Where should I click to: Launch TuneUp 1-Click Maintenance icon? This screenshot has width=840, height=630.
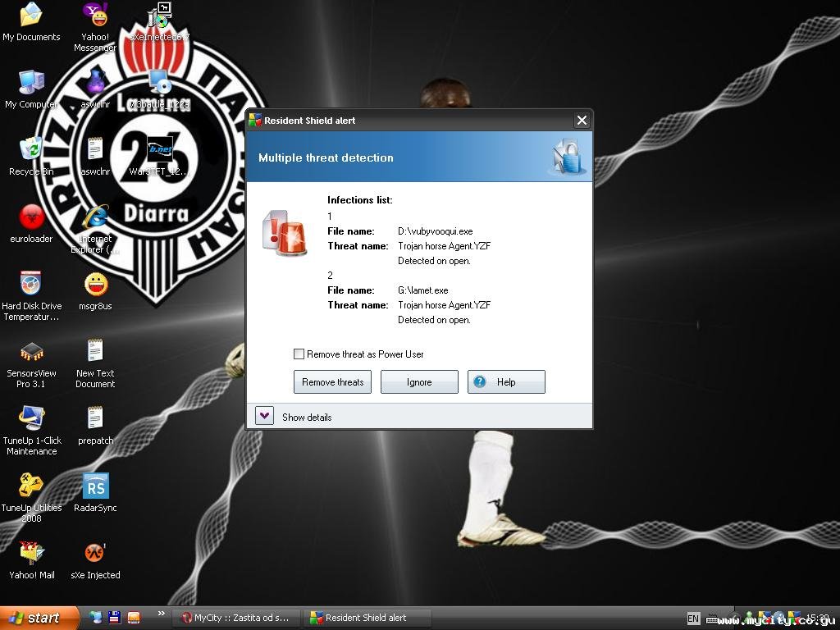point(31,431)
